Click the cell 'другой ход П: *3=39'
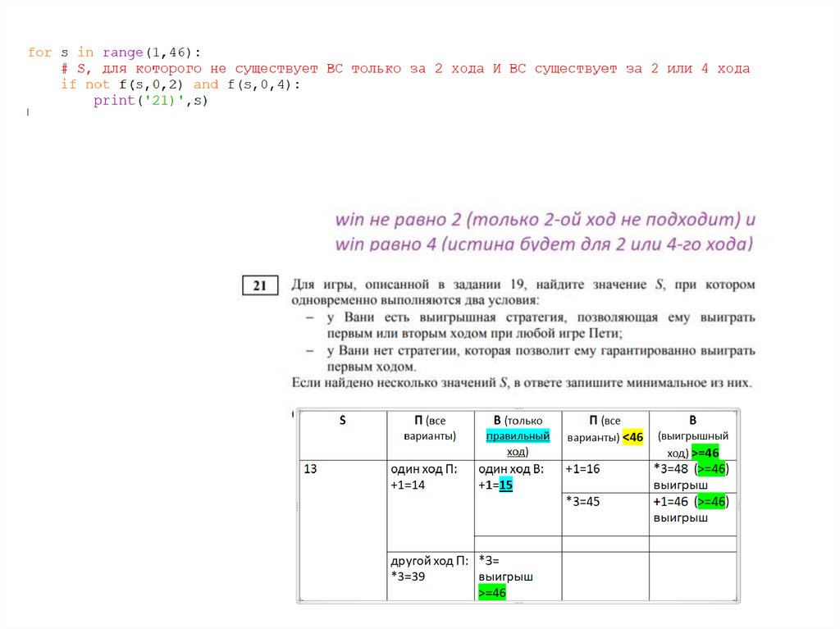This screenshot has height=629, width=840. [x=430, y=576]
